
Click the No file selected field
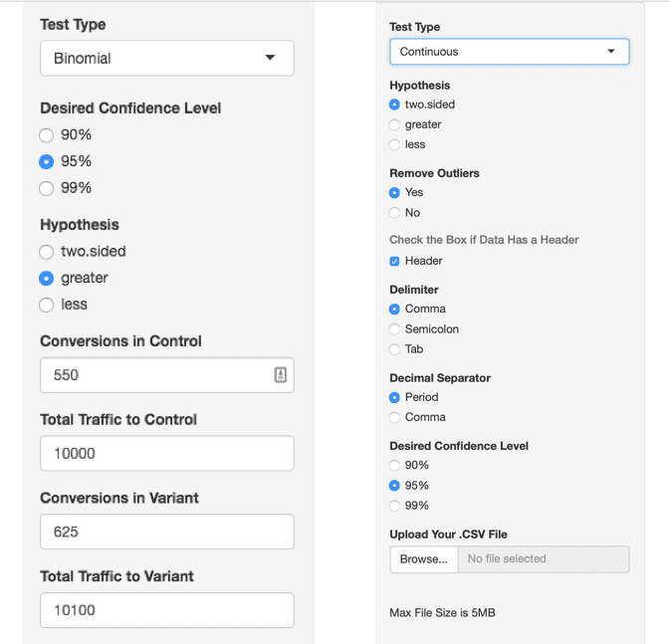pos(543,559)
